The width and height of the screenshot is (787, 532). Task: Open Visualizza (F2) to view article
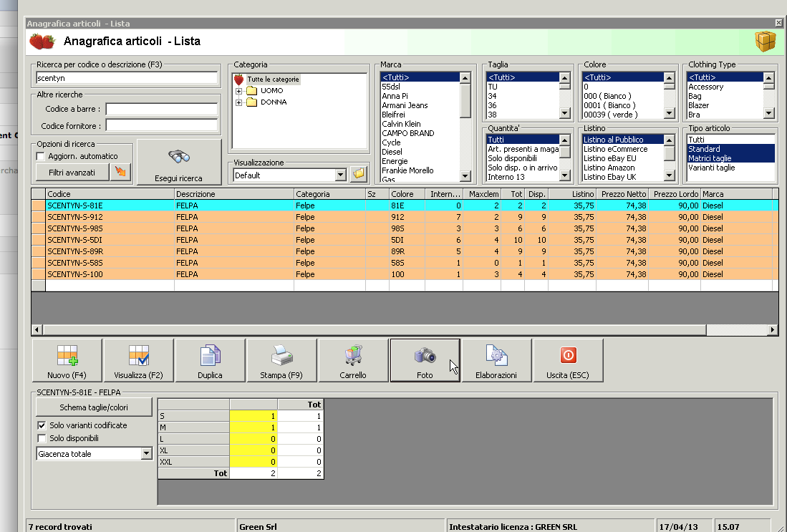click(x=138, y=361)
